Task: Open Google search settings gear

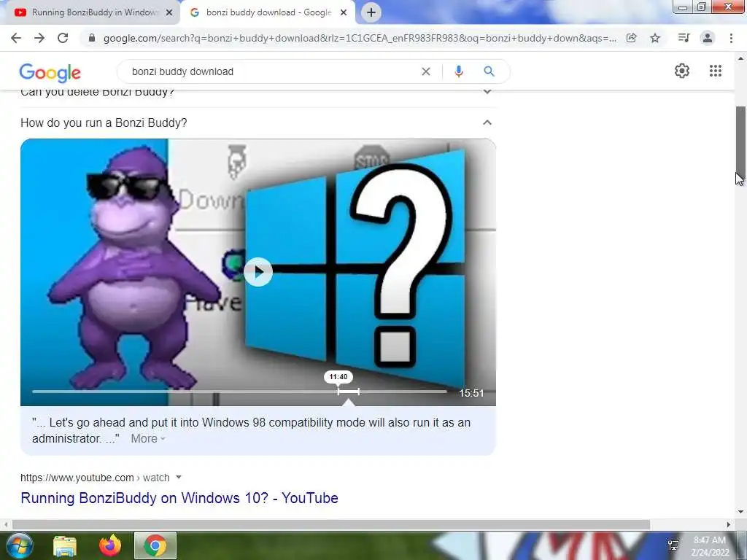Action: (682, 71)
